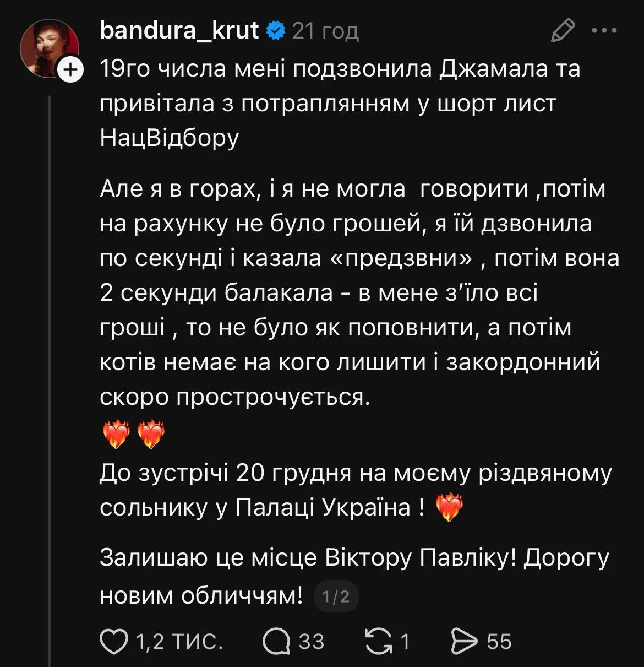The height and width of the screenshot is (667, 644).
Task: Click the 55 shares count
Action: click(x=499, y=642)
